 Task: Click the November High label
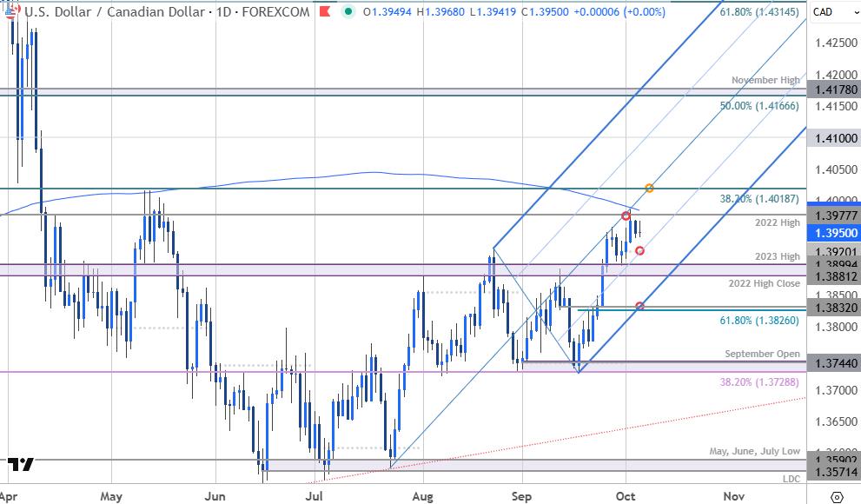(765, 80)
